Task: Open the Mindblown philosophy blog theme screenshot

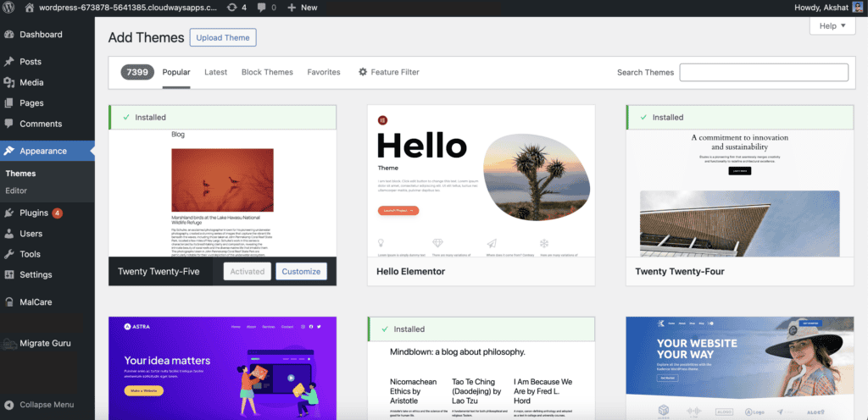Action: tap(481, 380)
